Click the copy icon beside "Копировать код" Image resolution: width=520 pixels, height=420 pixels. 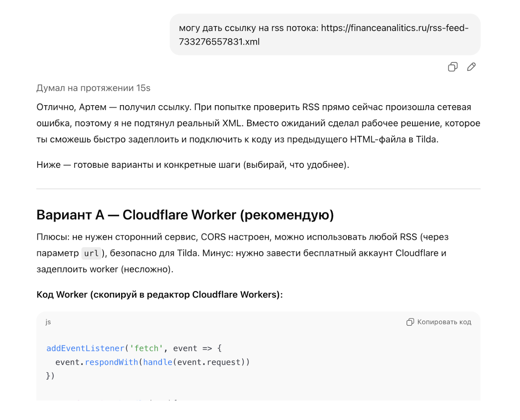pos(410,322)
